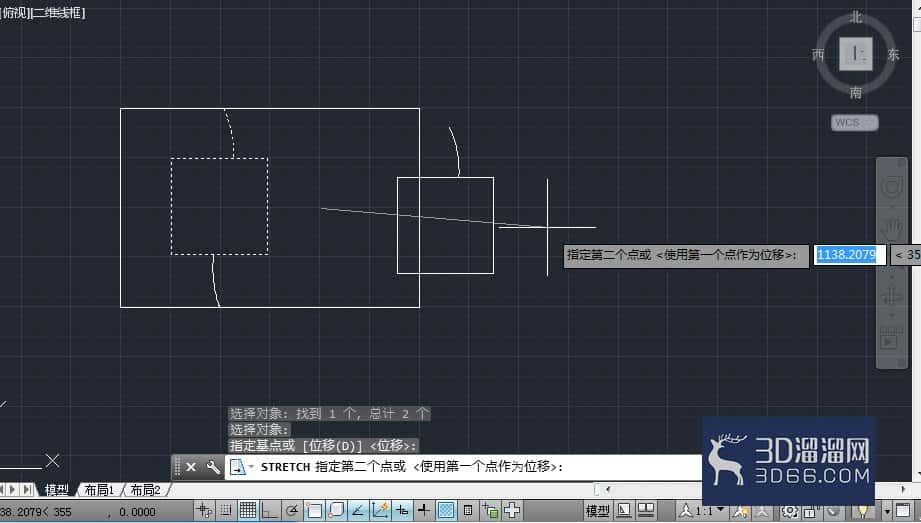Click the Quick Properties status icon
Screen dimensions: 921x523
point(468,510)
